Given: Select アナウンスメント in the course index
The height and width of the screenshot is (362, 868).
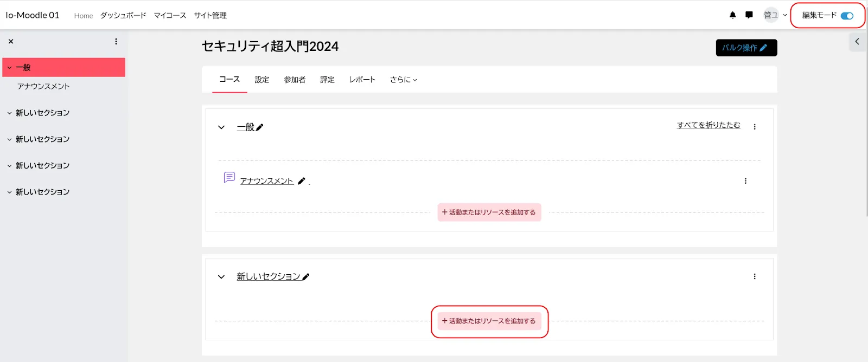Looking at the screenshot, I should 43,86.
